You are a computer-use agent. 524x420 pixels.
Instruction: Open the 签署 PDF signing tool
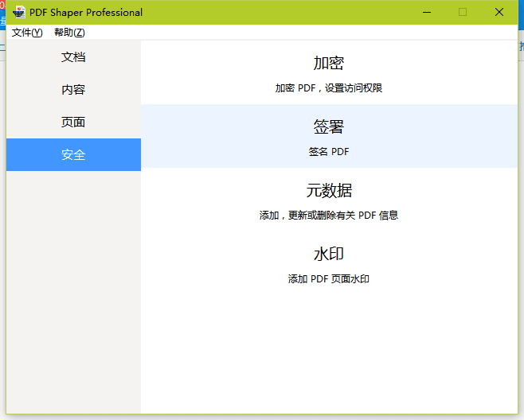329,136
